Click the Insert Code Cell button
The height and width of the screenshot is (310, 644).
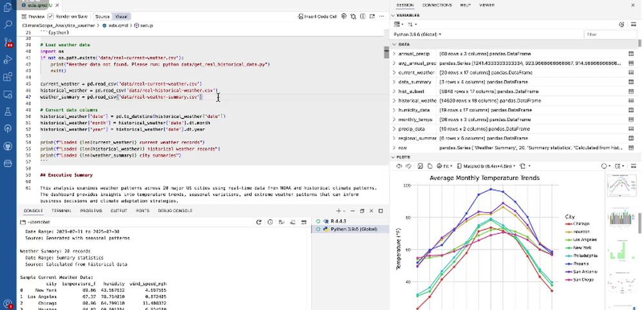(x=319, y=16)
